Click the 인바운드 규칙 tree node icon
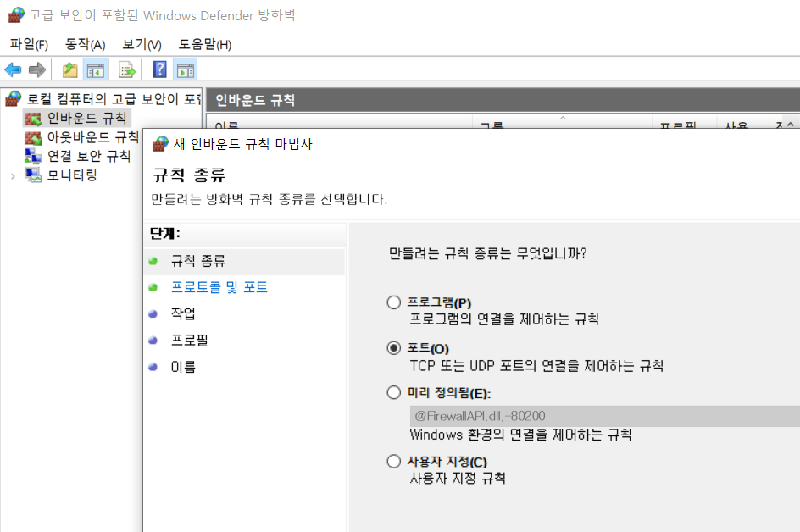The image size is (800, 532). [x=33, y=119]
